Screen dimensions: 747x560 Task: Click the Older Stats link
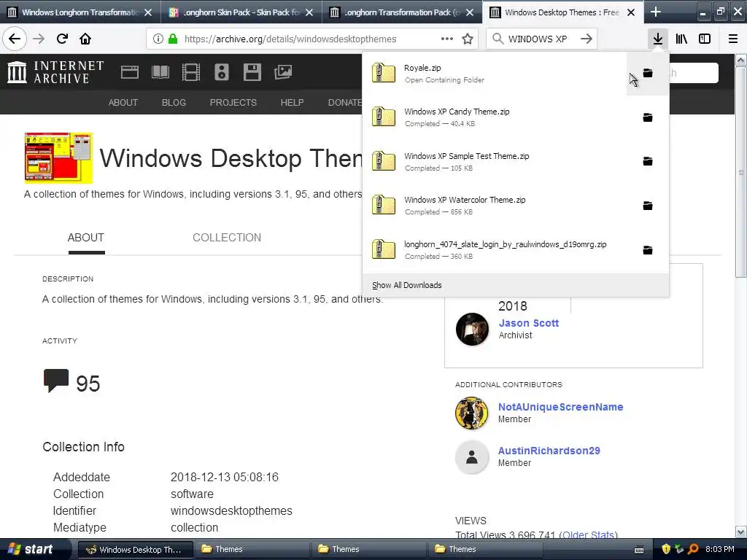[589, 534]
